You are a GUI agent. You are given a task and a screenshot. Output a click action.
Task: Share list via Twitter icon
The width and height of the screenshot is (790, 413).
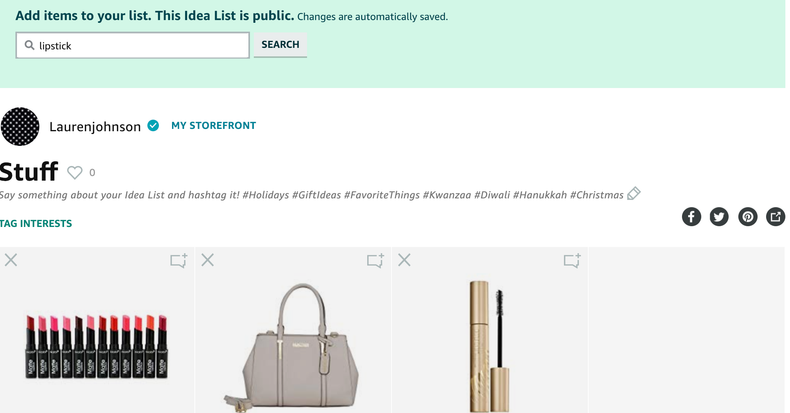tap(719, 216)
